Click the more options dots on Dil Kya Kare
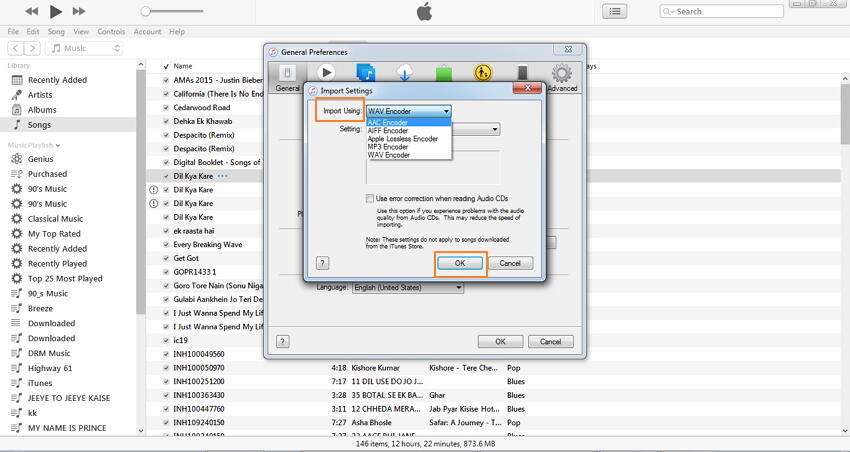Screen dimensions: 850x452 tap(223, 176)
